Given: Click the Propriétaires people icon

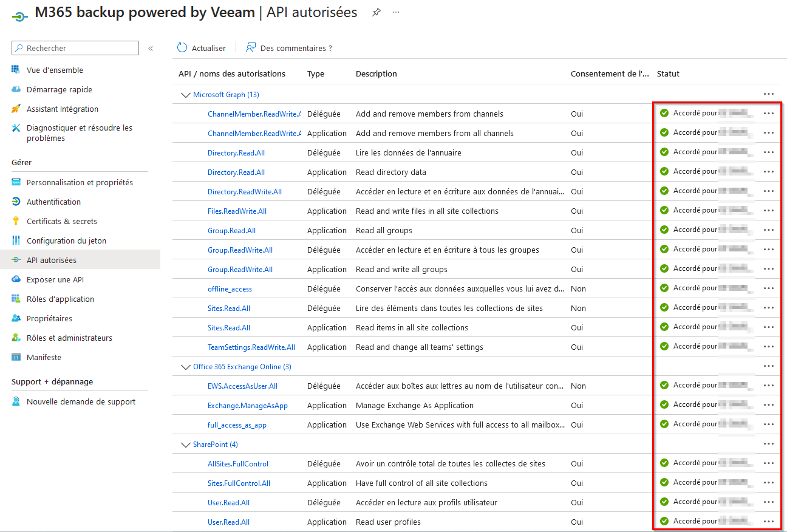Looking at the screenshot, I should (x=16, y=318).
